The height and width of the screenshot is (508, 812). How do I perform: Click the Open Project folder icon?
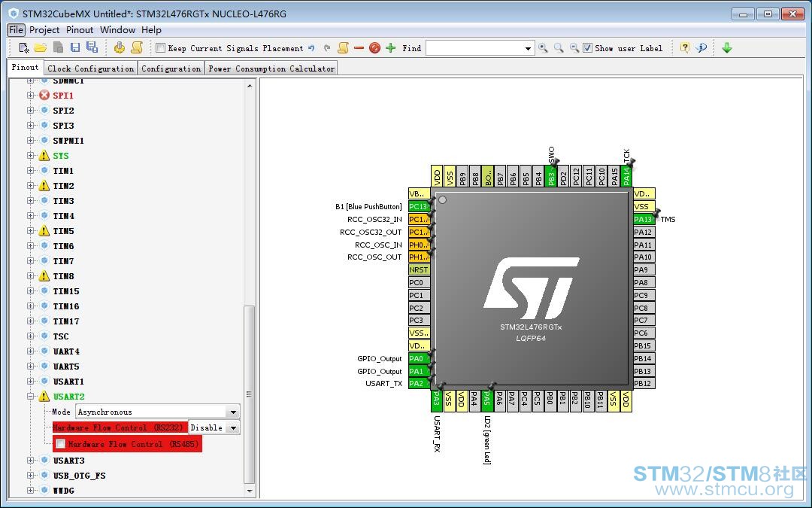(41, 48)
